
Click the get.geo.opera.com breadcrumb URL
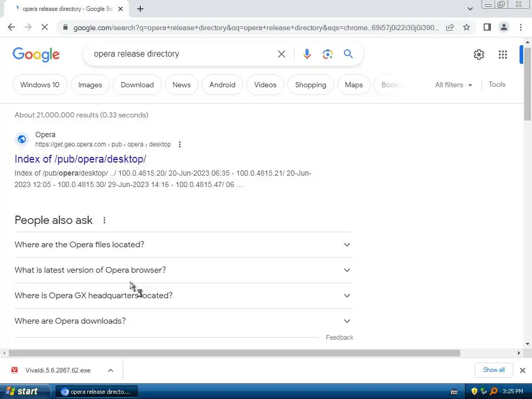(103, 144)
